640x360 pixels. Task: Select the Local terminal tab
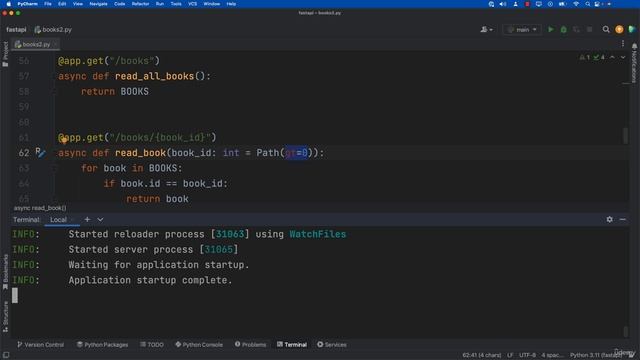point(58,220)
